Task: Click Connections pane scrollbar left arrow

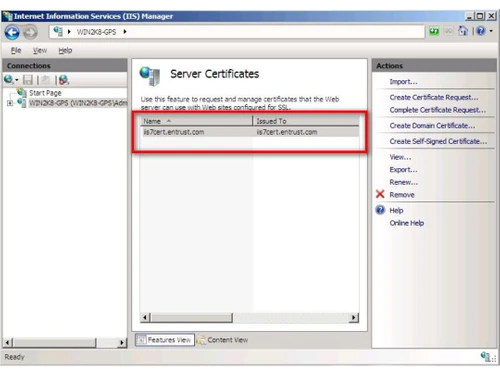Action: [8, 343]
